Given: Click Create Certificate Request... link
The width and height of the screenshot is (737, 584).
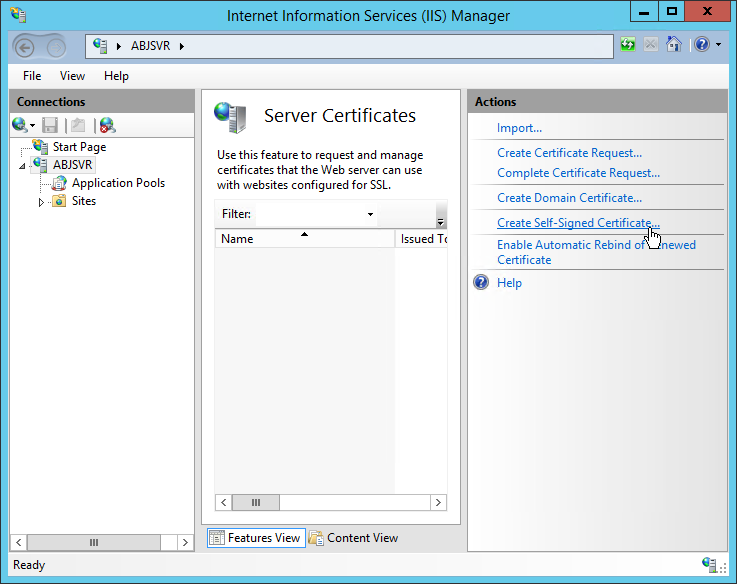Looking at the screenshot, I should click(569, 153).
